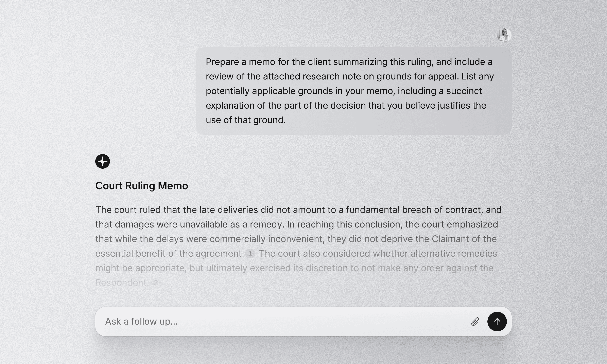Click "grounds for appeal" in the prompt
The height and width of the screenshot is (364, 607).
click(418, 76)
